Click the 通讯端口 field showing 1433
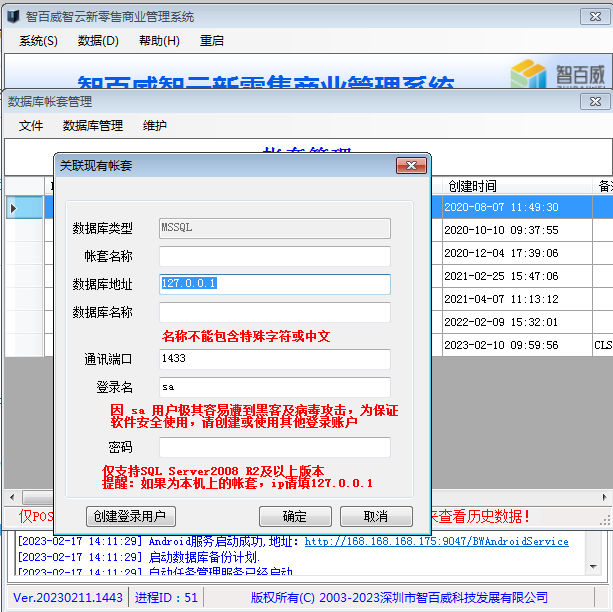The image size is (613, 612). point(274,359)
